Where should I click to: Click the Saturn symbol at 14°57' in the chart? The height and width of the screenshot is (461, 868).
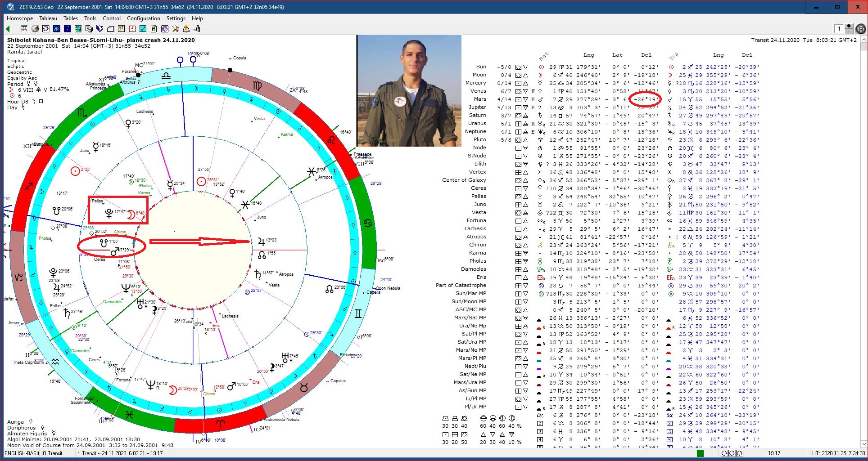click(258, 274)
